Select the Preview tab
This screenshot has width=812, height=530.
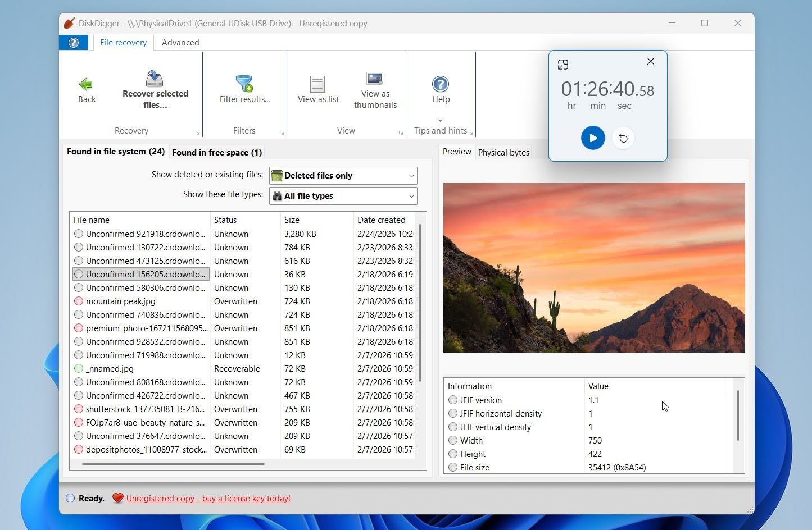pos(457,152)
